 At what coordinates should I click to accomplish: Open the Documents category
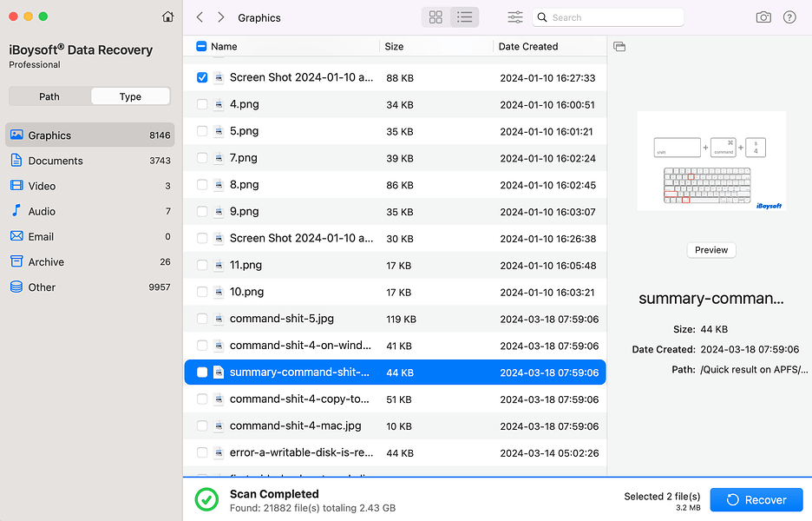click(90, 160)
